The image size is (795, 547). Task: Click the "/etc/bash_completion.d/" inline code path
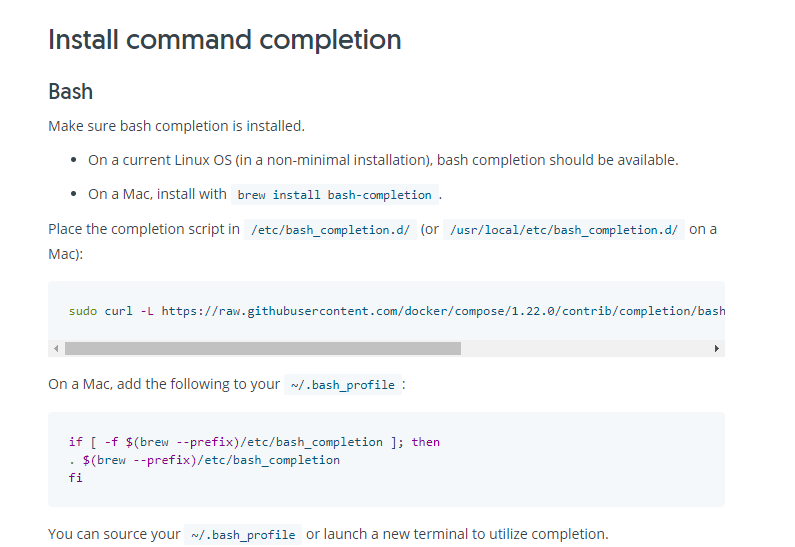tap(331, 230)
